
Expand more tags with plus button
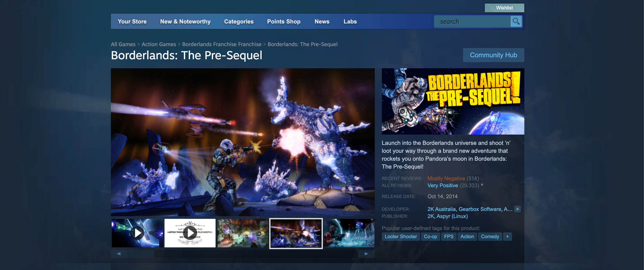click(507, 237)
